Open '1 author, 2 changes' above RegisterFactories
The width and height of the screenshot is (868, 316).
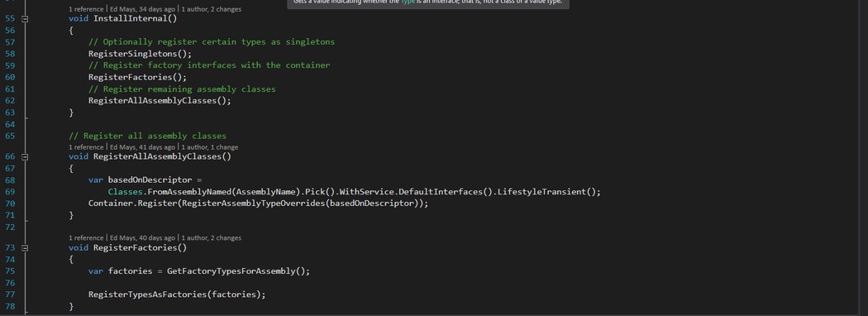(x=211, y=238)
